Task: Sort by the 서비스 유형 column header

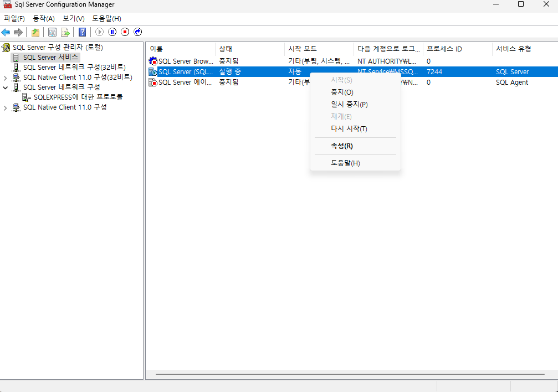Action: (x=525, y=49)
